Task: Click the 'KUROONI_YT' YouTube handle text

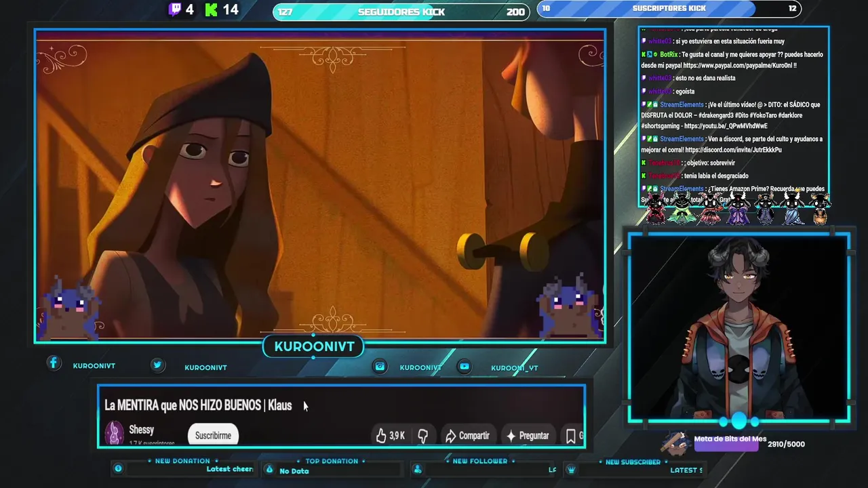Action: click(514, 368)
